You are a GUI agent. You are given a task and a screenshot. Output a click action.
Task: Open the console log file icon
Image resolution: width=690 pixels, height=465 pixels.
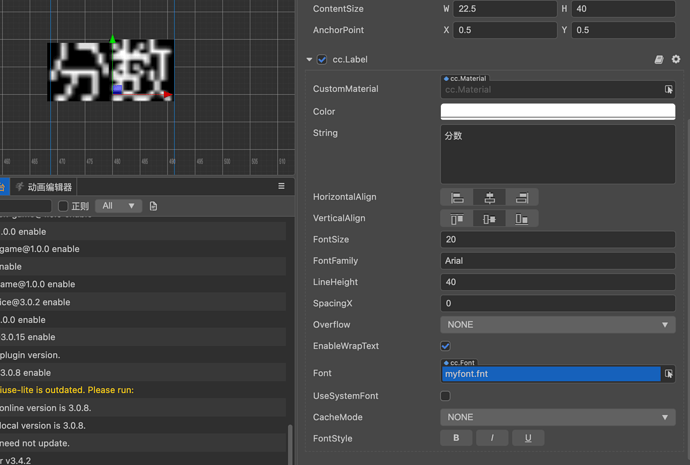153,206
